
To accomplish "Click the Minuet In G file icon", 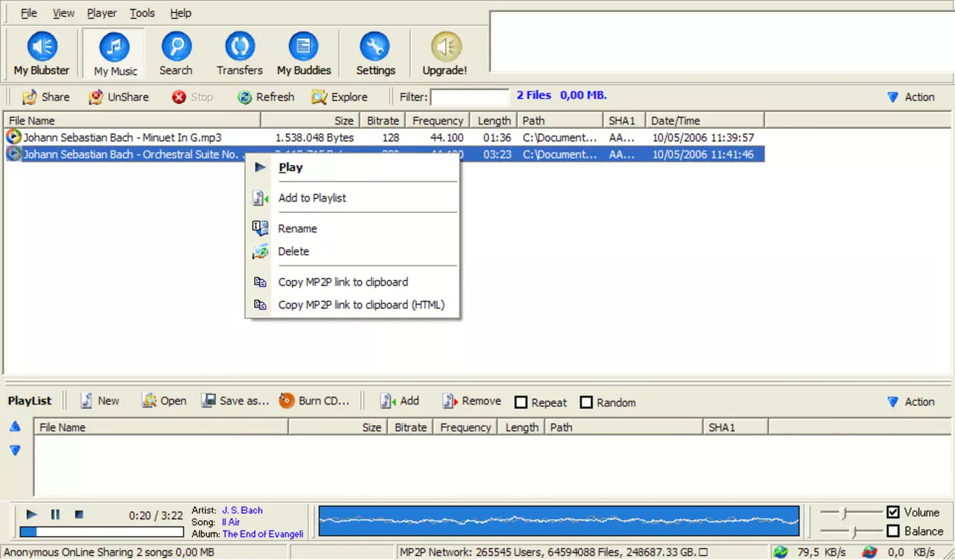I will tap(13, 137).
